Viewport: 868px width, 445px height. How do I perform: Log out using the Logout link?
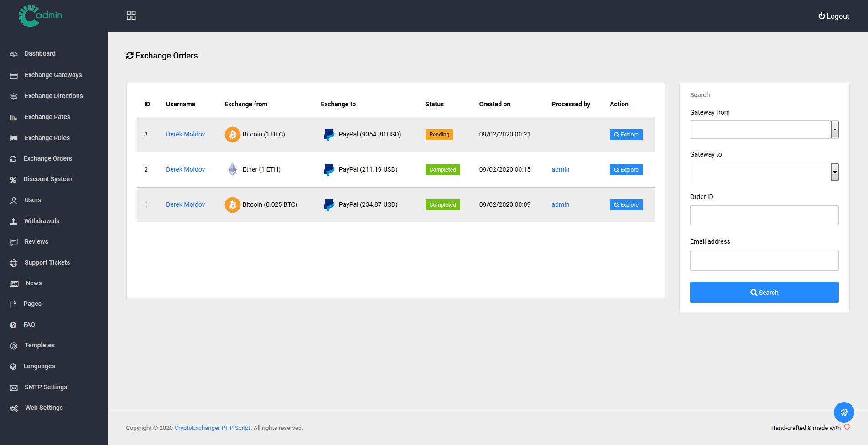pos(833,16)
